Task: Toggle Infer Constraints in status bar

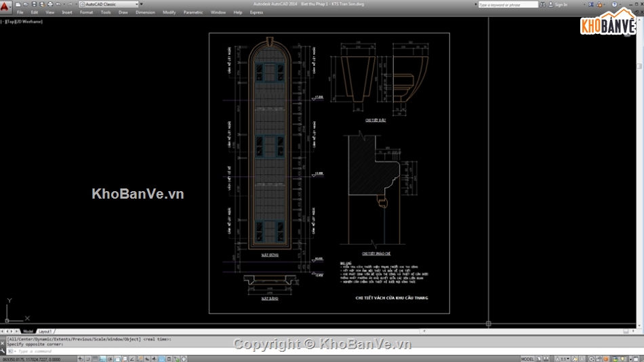Action: [81, 359]
